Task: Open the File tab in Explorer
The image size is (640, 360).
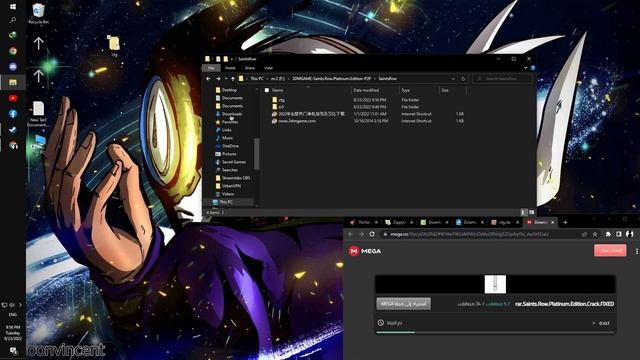Action: [211, 68]
